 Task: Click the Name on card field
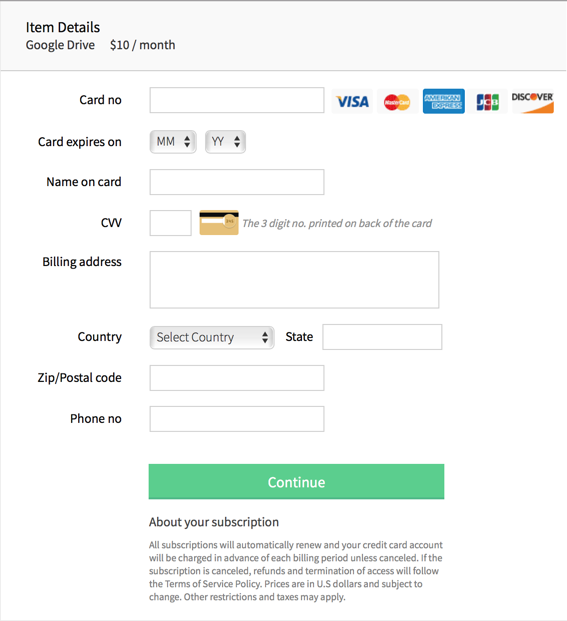(x=237, y=182)
